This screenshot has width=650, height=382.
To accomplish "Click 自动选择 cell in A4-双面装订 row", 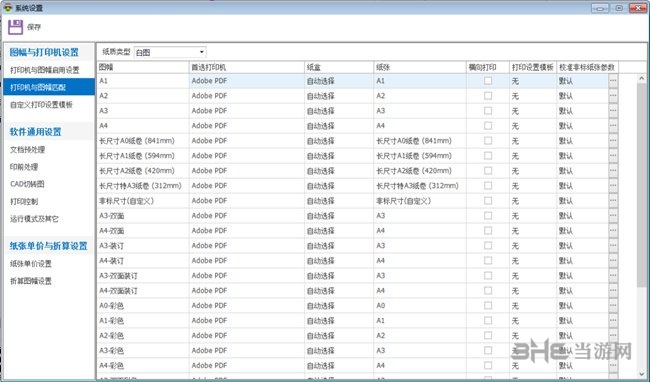I will pyautogui.click(x=339, y=290).
